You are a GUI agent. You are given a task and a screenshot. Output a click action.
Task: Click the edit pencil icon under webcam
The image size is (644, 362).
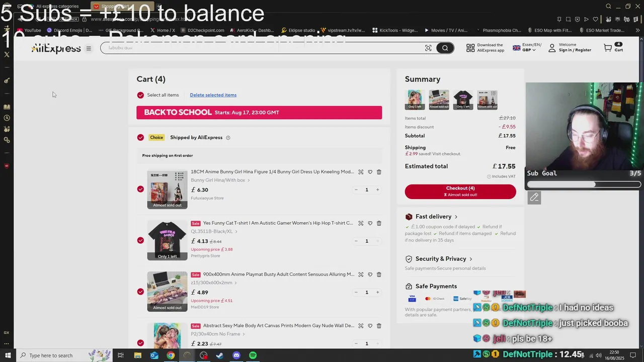pos(534,198)
